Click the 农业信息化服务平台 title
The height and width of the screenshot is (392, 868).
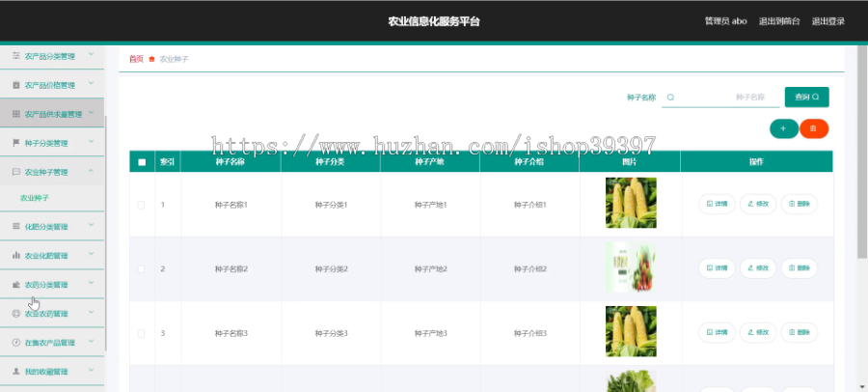point(434,21)
